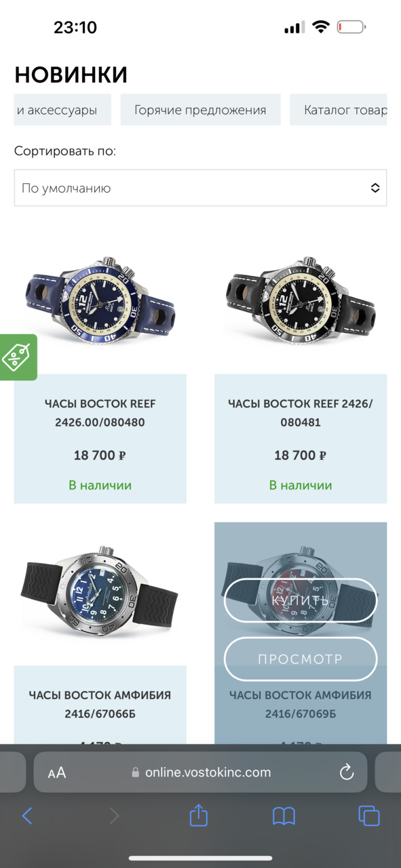Screen dimensions: 401x868
Task: Click the sort dropdown up-down arrows
Action: click(x=375, y=188)
